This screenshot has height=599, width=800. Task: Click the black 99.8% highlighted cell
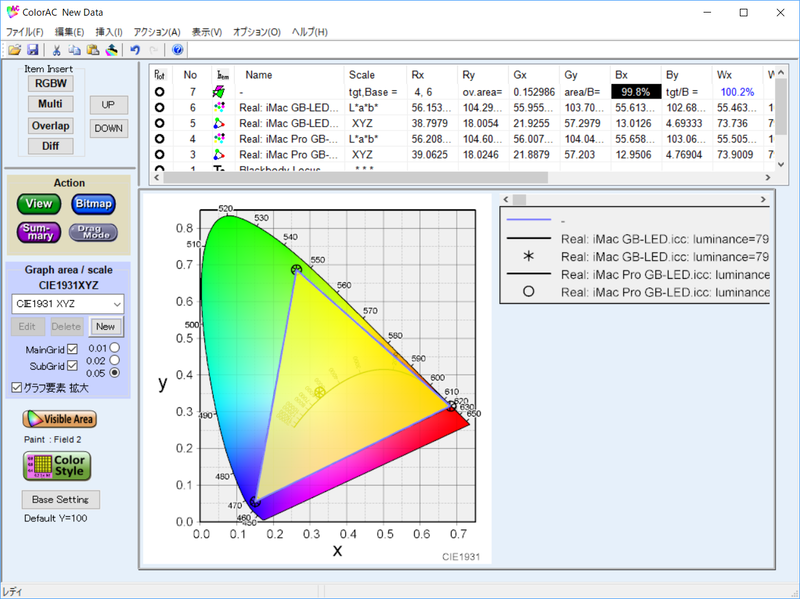[x=636, y=92]
